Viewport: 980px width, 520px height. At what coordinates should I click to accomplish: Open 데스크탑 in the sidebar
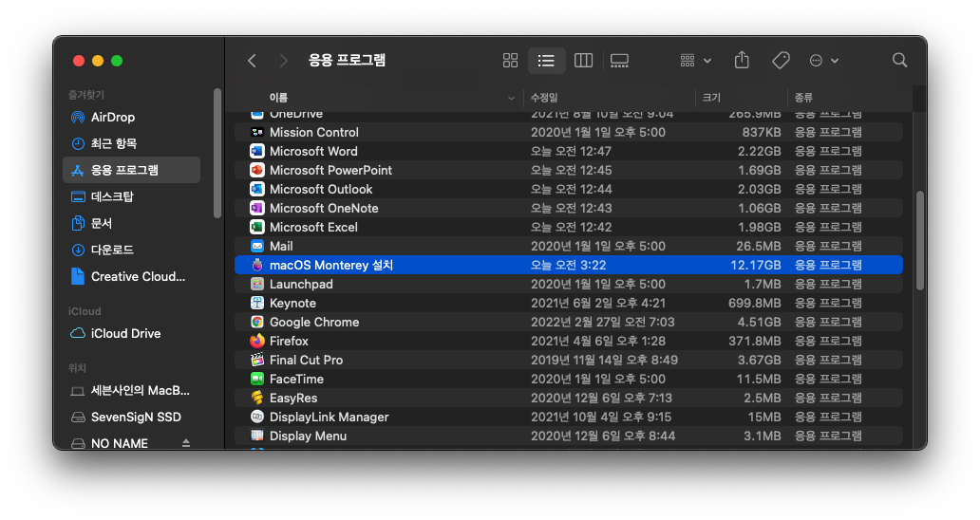click(x=132, y=196)
